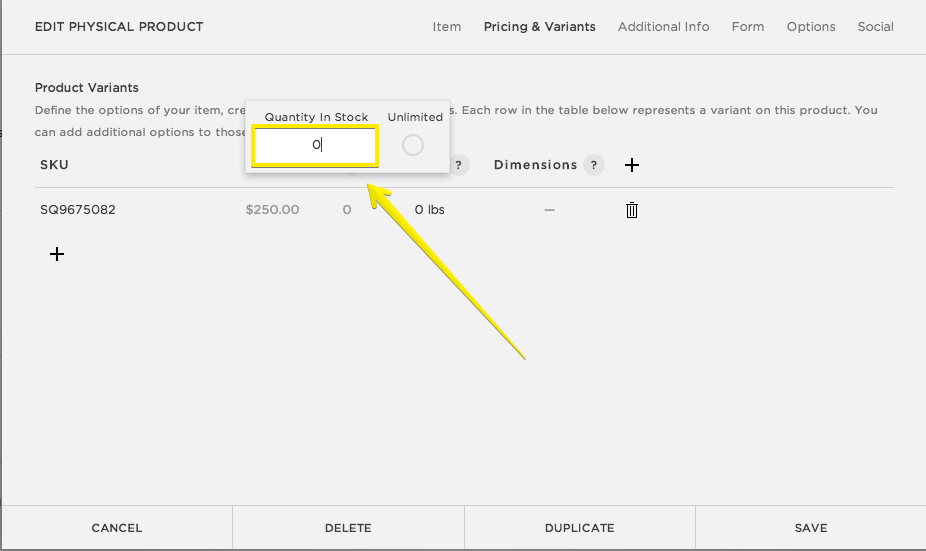Duplicate this product with the Duplicate button
The height and width of the screenshot is (551, 926).
coord(579,528)
